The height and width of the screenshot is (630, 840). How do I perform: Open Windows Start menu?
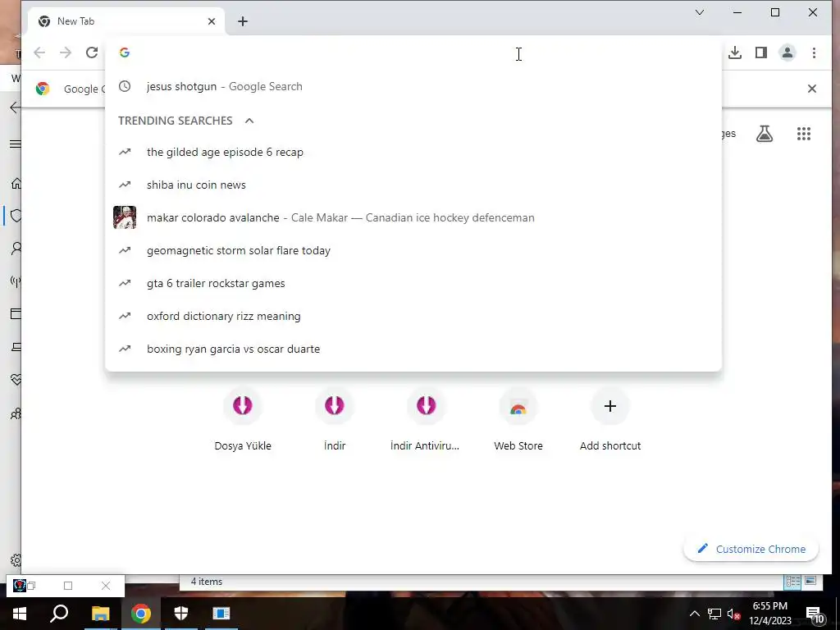[20, 614]
